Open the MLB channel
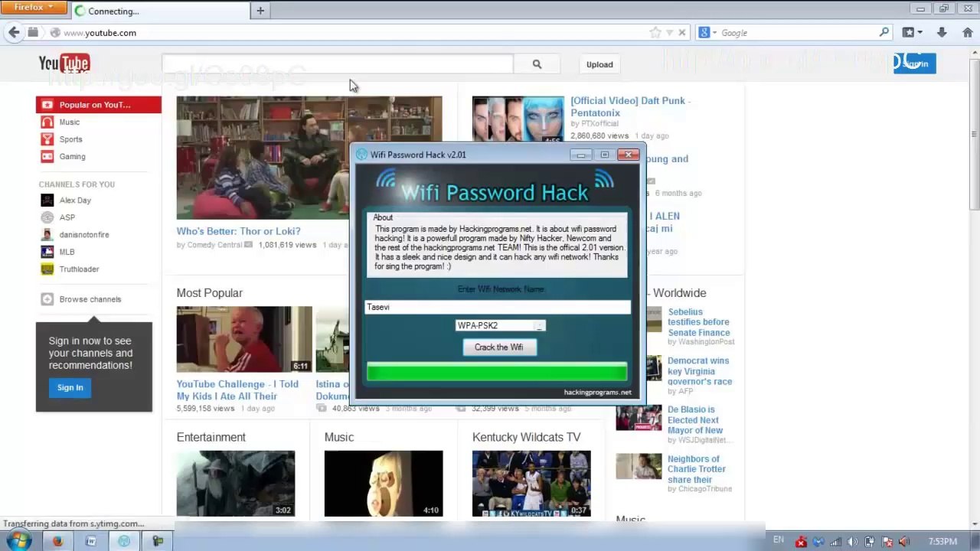The height and width of the screenshot is (551, 980). (x=67, y=252)
